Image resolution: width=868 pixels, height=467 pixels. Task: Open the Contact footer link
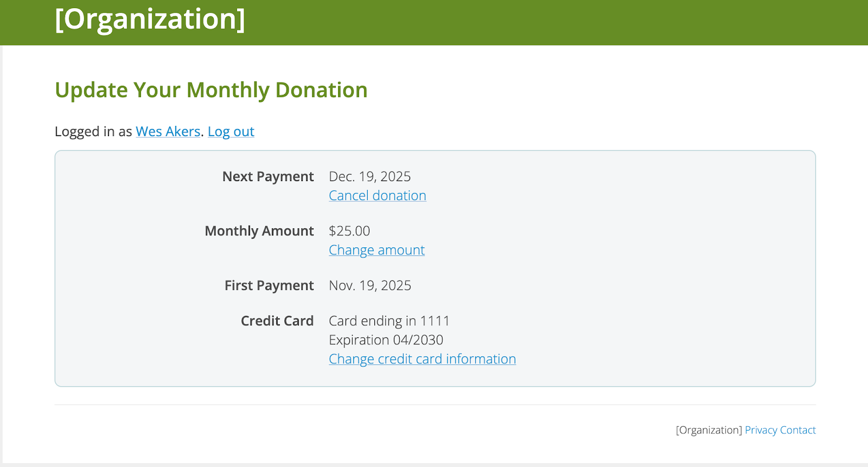(x=797, y=430)
